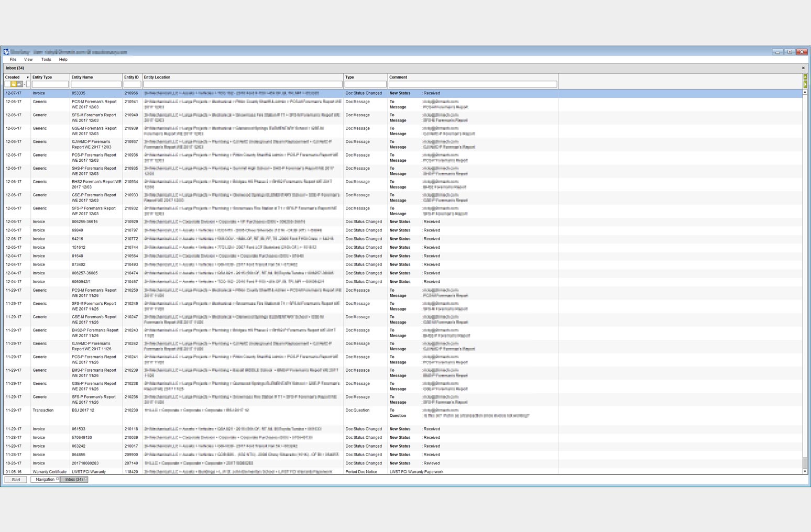Click the Entity Name filter field
The image size is (811, 532).
[x=96, y=84]
